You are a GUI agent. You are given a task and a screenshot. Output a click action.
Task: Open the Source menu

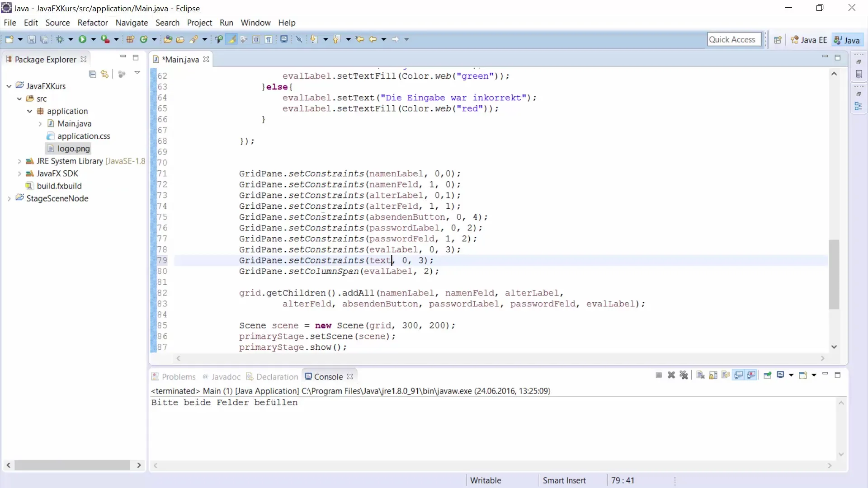coord(57,23)
